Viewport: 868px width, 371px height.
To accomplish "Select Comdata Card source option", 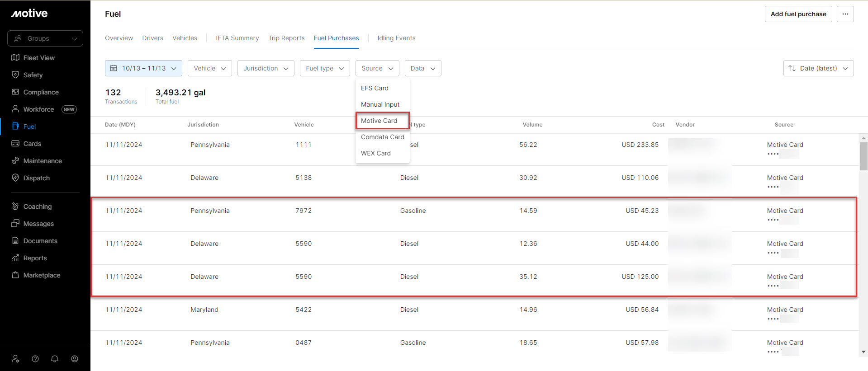I will [383, 137].
